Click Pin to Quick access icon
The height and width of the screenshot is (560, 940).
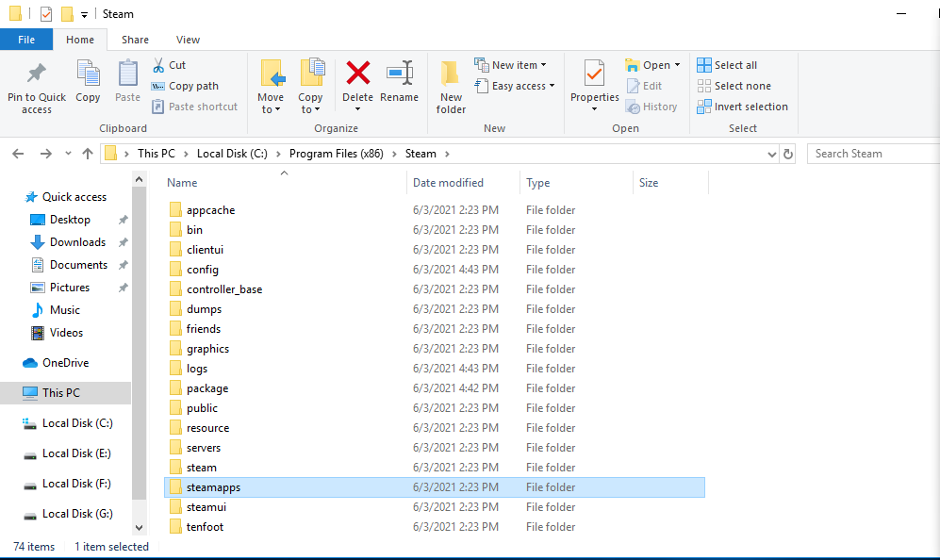pyautogui.click(x=36, y=74)
